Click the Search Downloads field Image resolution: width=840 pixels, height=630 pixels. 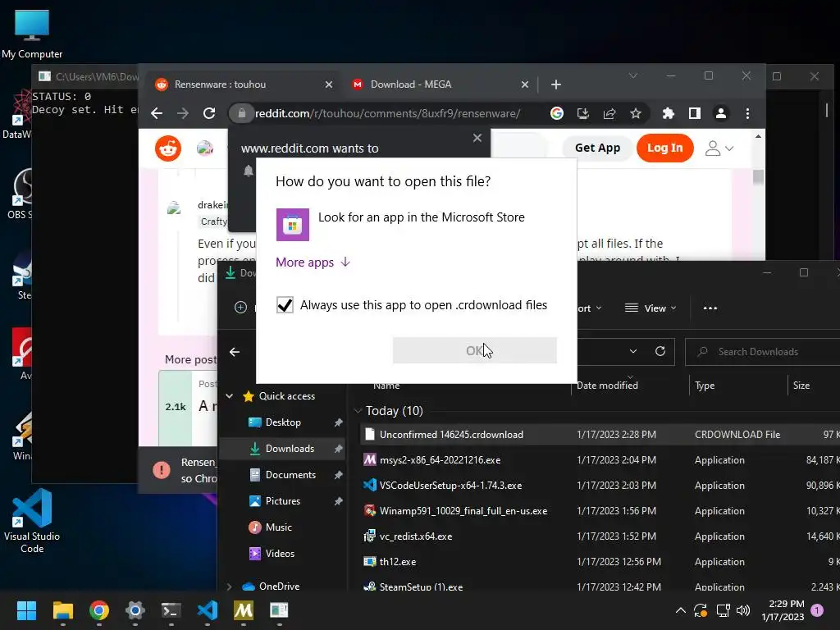click(x=762, y=352)
